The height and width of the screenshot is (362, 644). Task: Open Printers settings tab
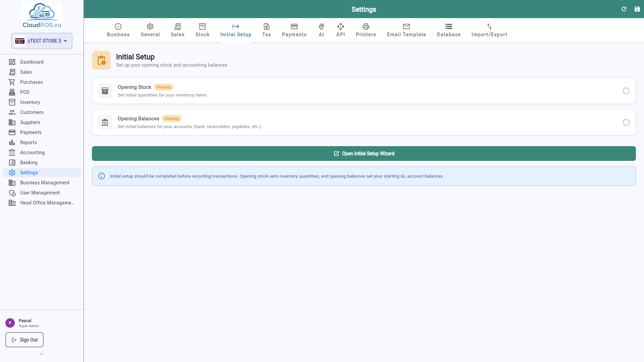(x=366, y=30)
